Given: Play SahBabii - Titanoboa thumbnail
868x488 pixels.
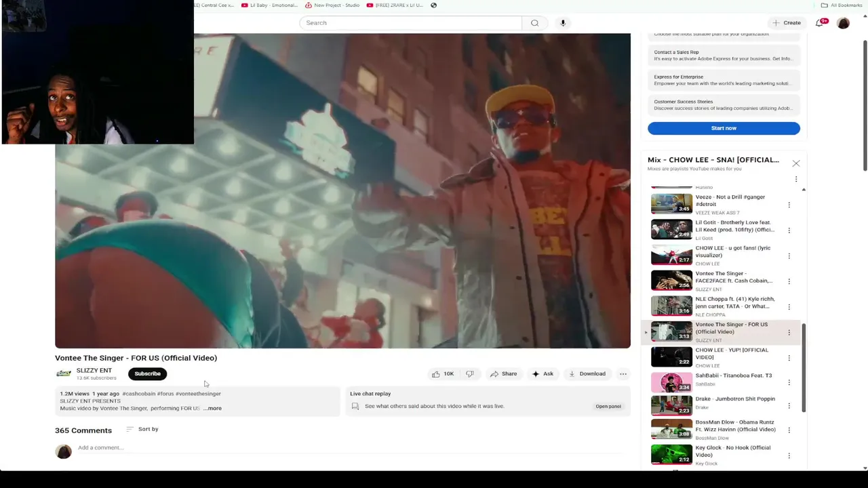Looking at the screenshot, I should [671, 382].
